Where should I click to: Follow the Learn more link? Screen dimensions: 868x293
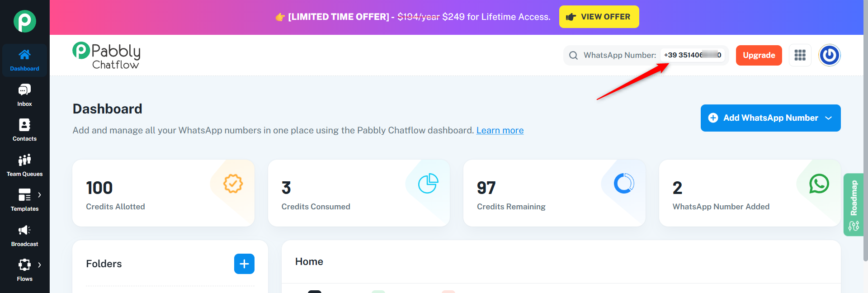(500, 130)
